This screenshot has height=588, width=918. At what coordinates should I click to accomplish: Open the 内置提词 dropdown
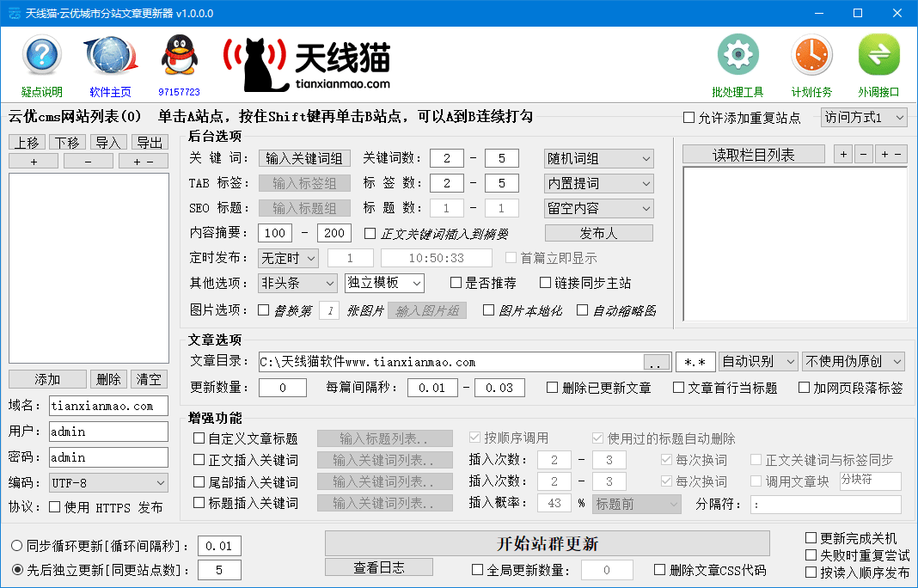click(x=599, y=183)
